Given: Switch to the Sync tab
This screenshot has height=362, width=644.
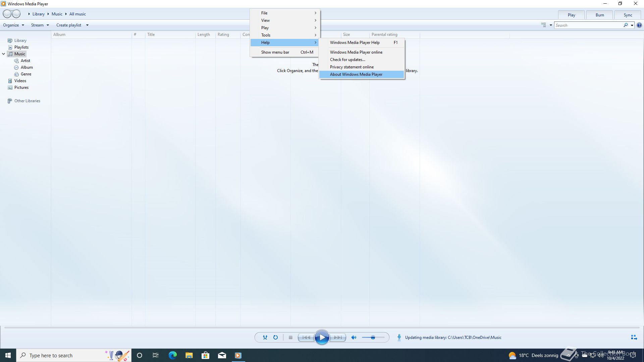Looking at the screenshot, I should (628, 15).
